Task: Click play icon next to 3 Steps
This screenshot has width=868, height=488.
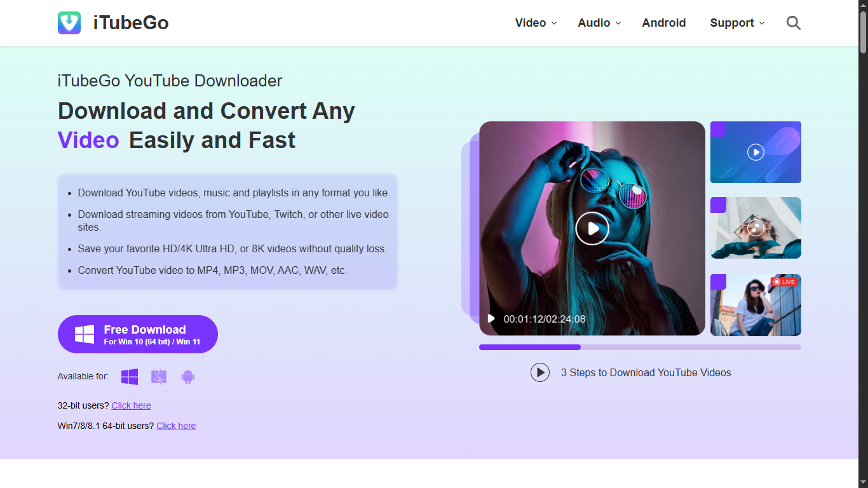Action: [x=540, y=372]
